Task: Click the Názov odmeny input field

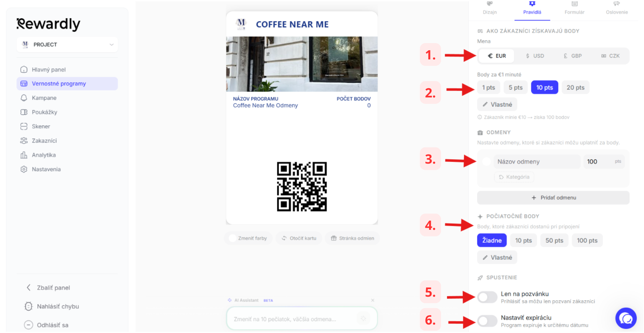Action: click(x=537, y=162)
